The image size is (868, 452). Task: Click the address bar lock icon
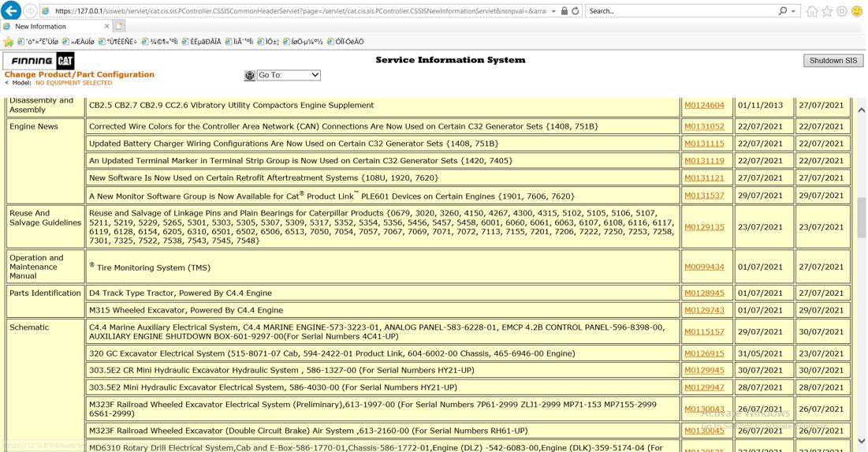564,10
